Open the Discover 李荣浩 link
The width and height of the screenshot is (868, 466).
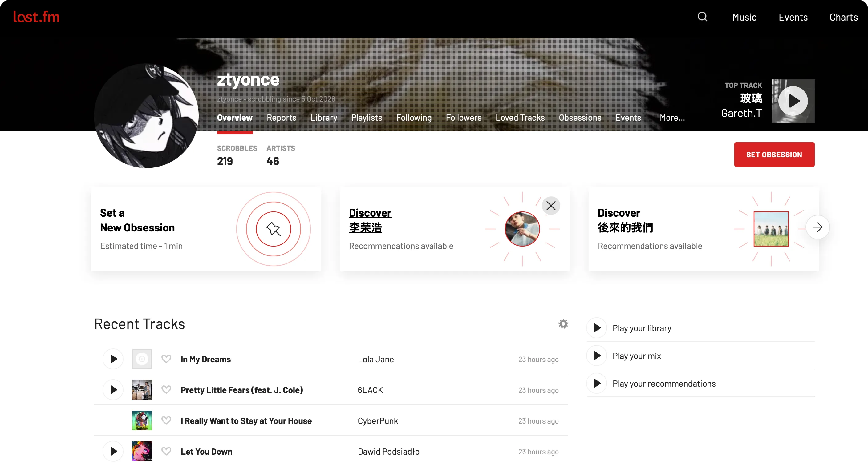[370, 220]
